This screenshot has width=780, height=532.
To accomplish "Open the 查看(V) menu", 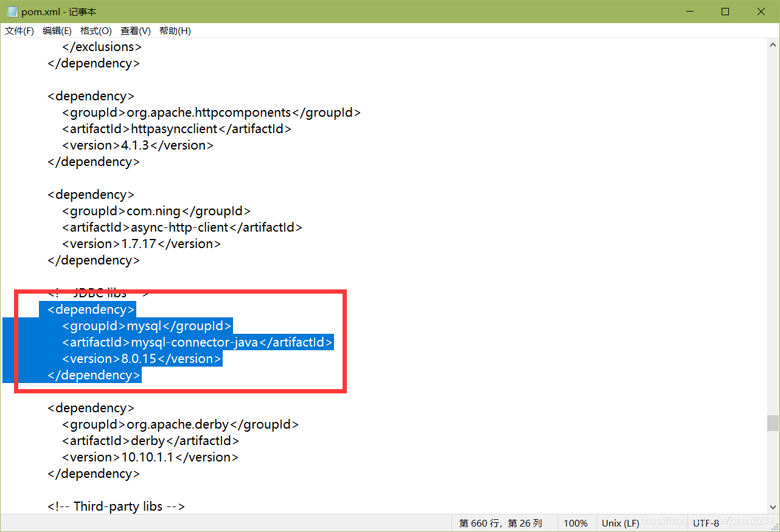I will pyautogui.click(x=136, y=31).
